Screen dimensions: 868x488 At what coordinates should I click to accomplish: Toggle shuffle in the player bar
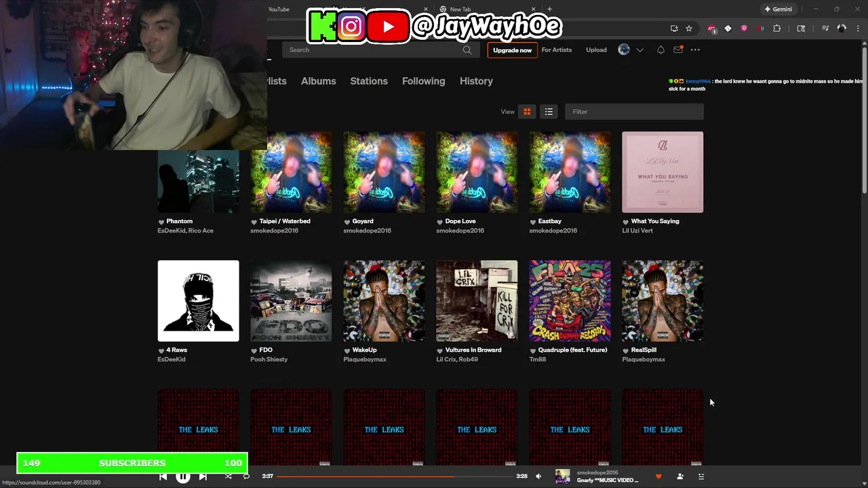[x=228, y=476]
